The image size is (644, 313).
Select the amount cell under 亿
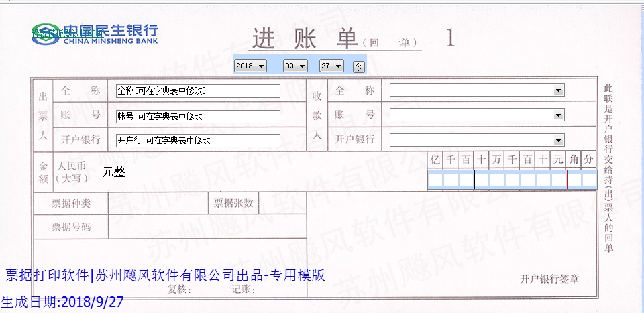click(435, 180)
